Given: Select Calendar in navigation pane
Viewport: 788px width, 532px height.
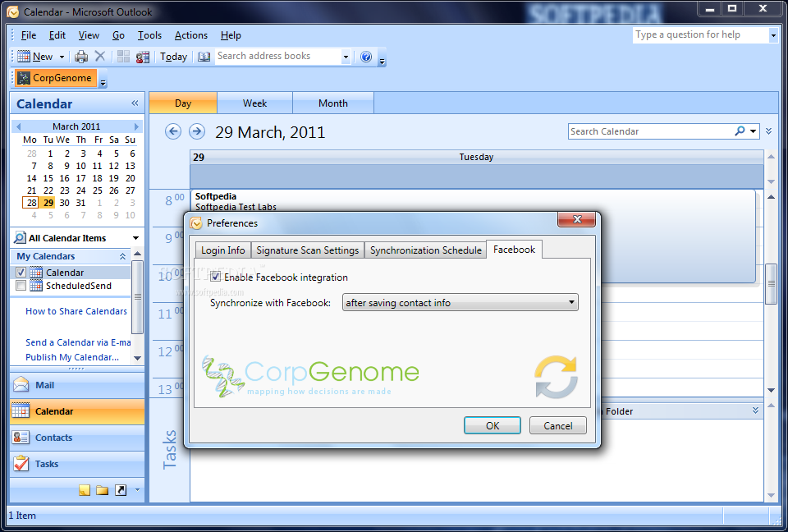Looking at the screenshot, I should point(77,411).
